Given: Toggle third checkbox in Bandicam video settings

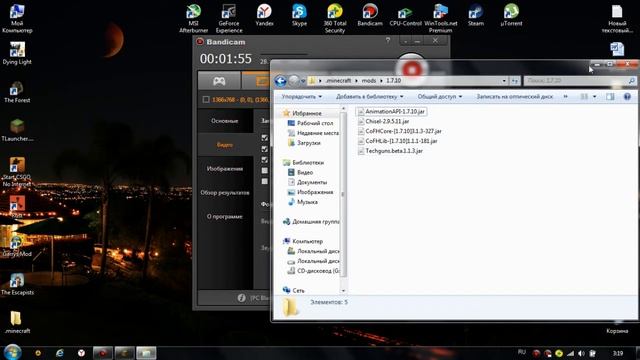Looking at the screenshot, I should (264, 160).
